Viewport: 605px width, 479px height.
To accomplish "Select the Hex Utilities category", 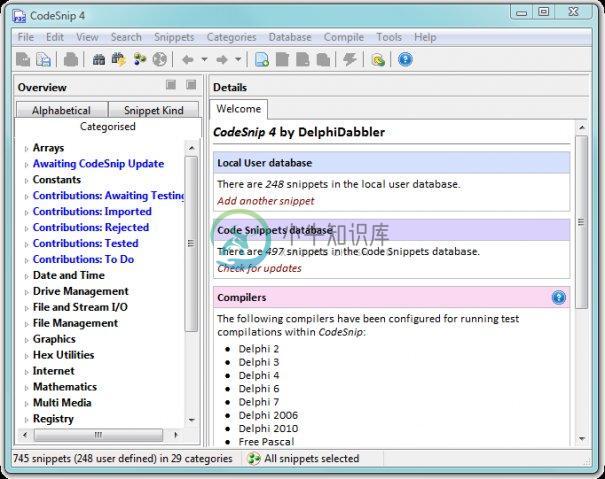I will point(64,355).
